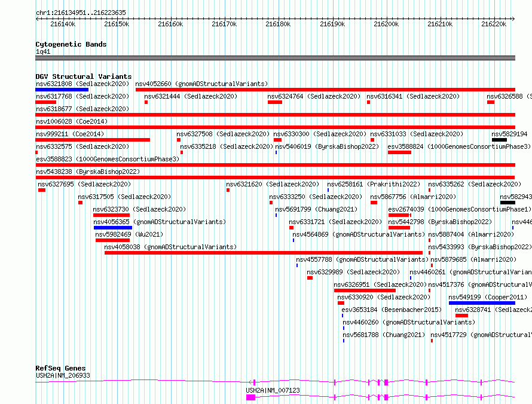Click variant nsv6323730 (Sedlazeck2020)
The image size is (532, 404).
tap(139, 209)
